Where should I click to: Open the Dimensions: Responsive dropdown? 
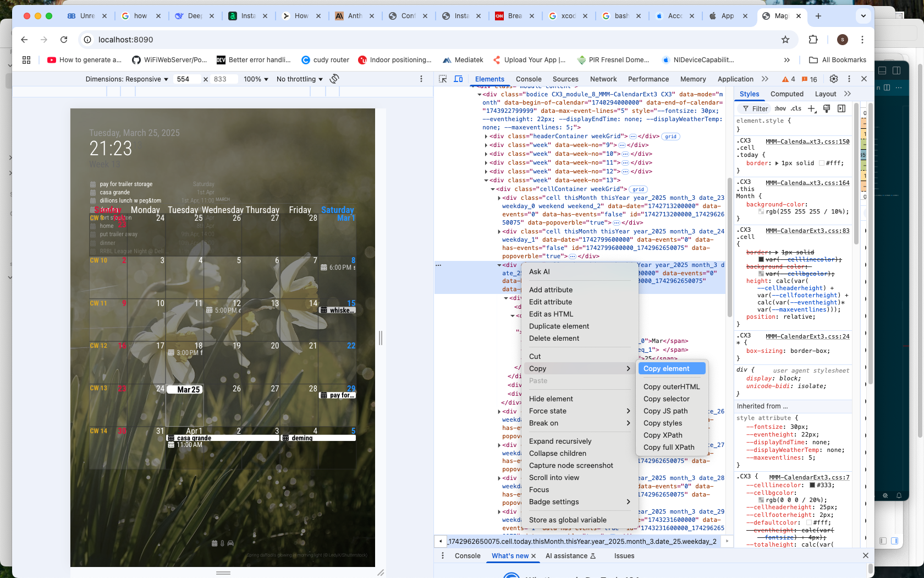pos(127,79)
